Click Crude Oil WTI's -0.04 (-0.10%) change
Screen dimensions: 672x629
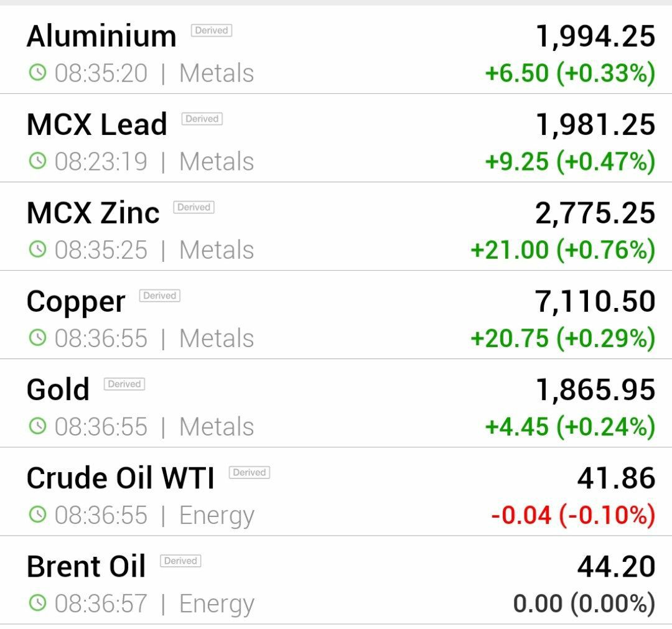click(573, 515)
